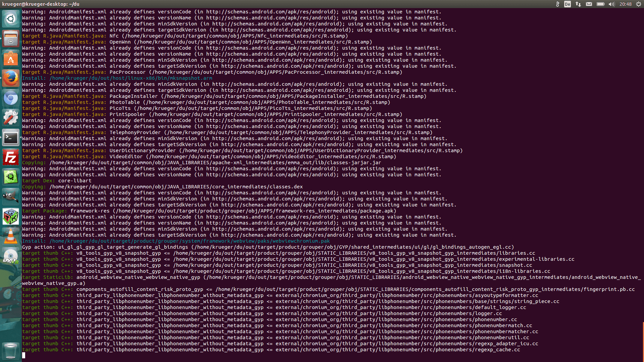Click the Install mksnapshot.arm line

[x=117, y=78]
